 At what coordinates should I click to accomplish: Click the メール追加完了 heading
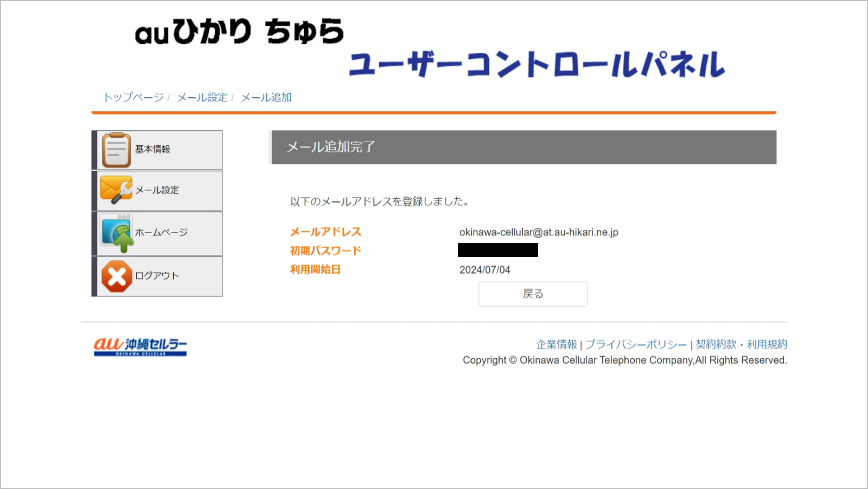click(x=330, y=147)
